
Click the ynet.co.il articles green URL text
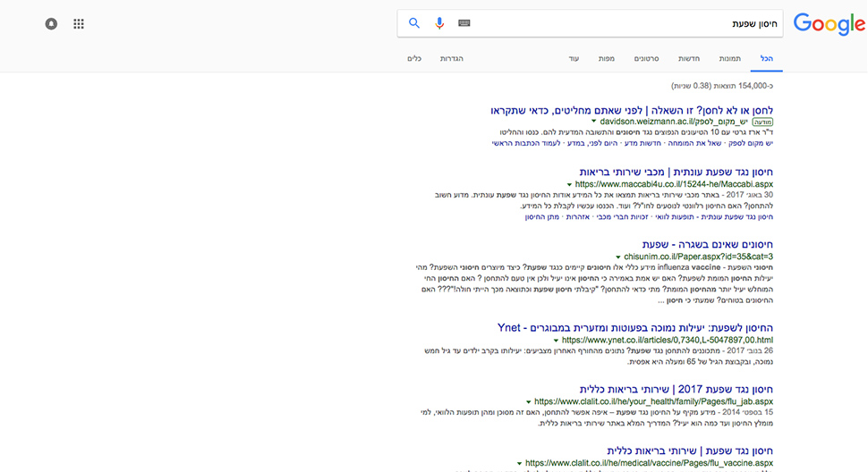tap(667, 340)
